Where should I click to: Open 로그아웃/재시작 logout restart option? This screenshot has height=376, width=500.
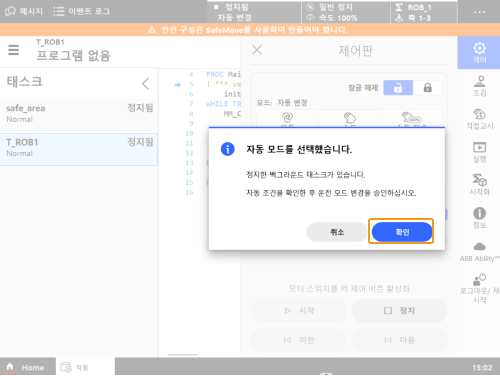coord(479,288)
